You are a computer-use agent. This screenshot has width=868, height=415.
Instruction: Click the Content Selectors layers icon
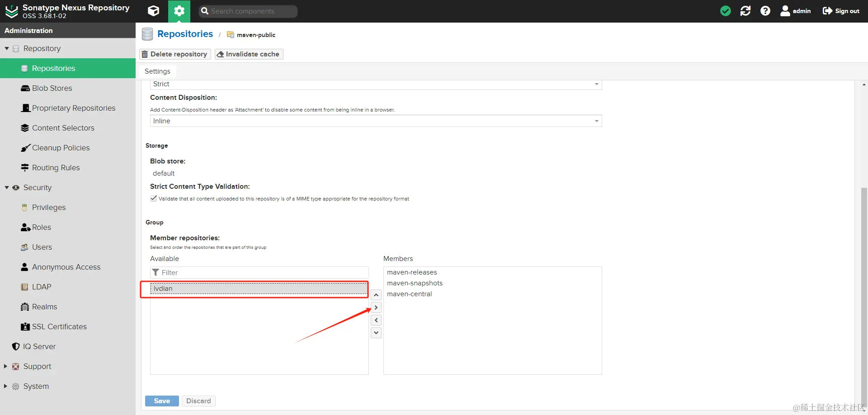coord(25,128)
